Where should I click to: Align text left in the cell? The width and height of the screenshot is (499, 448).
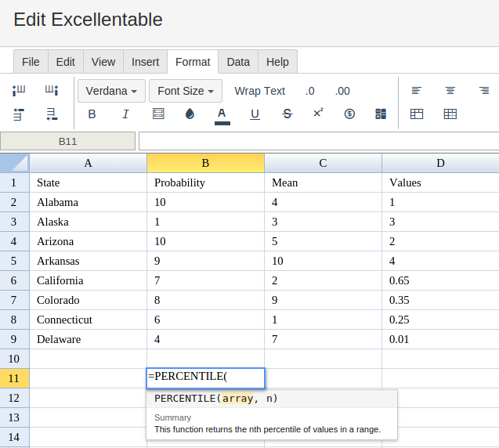click(417, 91)
